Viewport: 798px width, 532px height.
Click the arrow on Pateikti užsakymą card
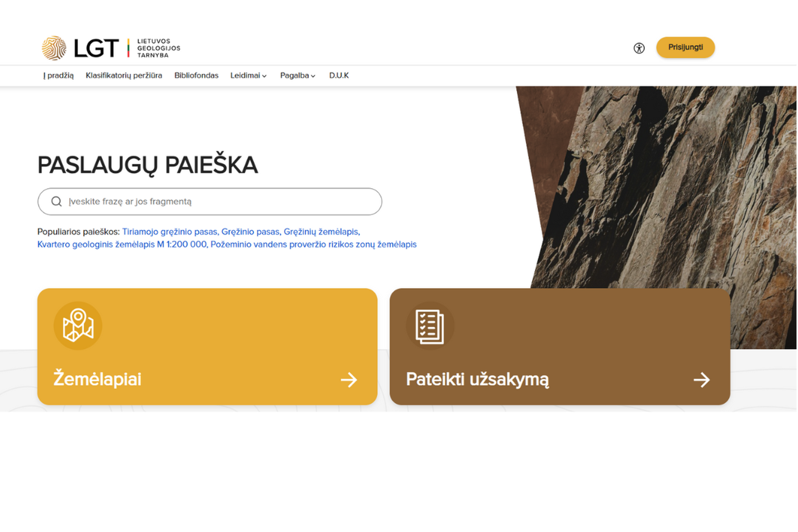click(x=701, y=380)
